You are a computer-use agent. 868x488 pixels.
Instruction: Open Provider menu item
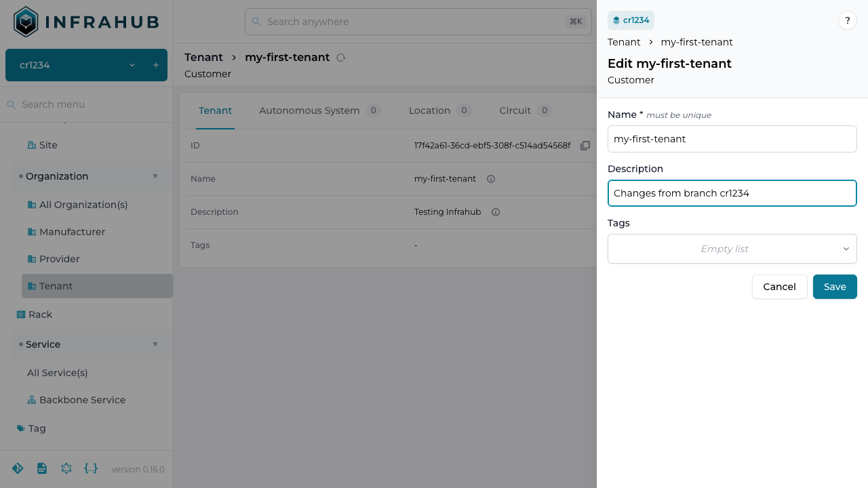(59, 259)
